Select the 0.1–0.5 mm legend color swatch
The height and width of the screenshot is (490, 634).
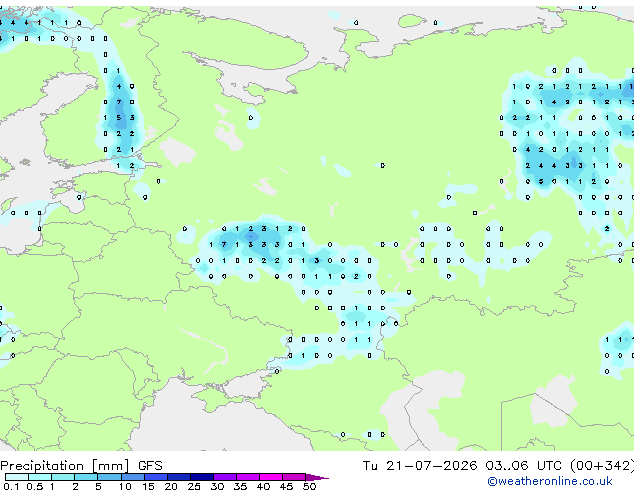pos(17,477)
